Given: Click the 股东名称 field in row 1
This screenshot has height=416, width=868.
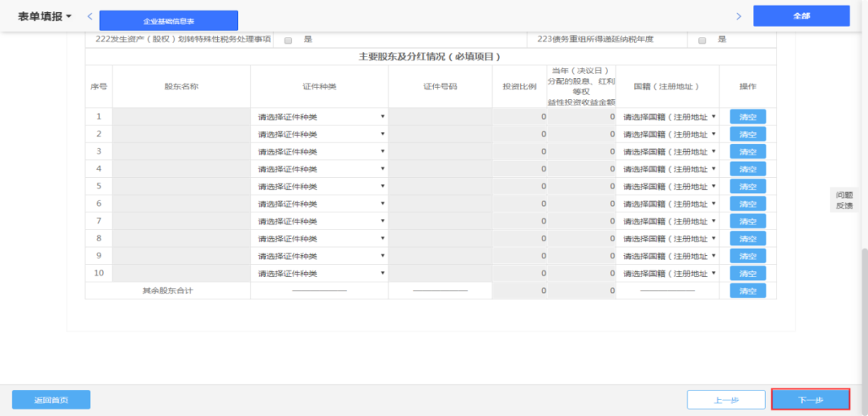Looking at the screenshot, I should pos(181,117).
